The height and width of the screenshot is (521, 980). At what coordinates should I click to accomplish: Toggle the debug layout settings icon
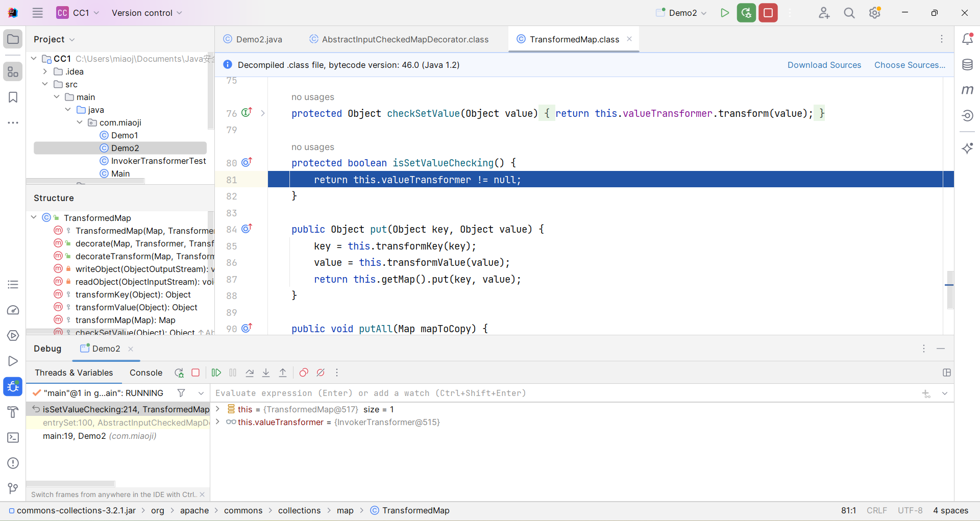[947, 373]
